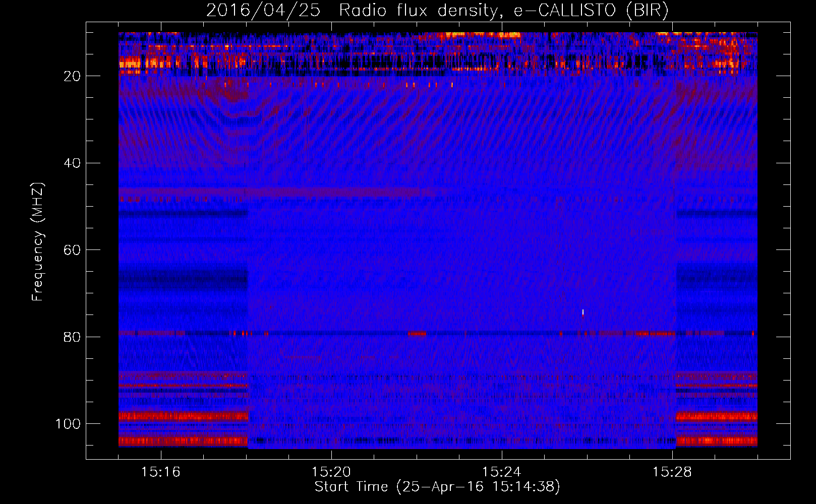Click the frequency tick label '40'
The height and width of the screenshot is (504, 816).
click(x=73, y=163)
